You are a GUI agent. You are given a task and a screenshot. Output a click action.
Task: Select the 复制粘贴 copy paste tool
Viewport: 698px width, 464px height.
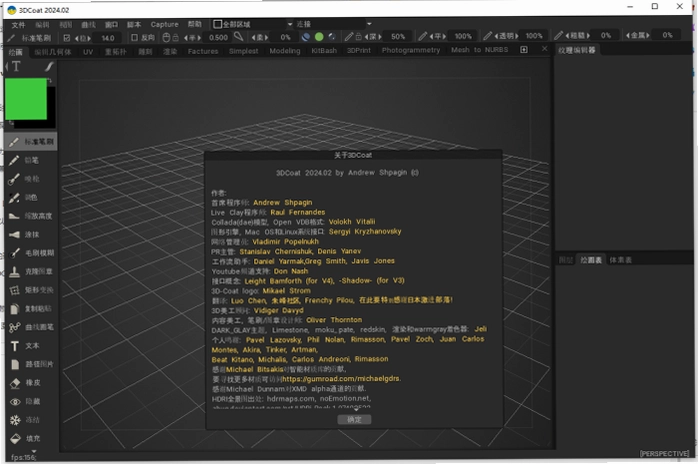[31, 309]
